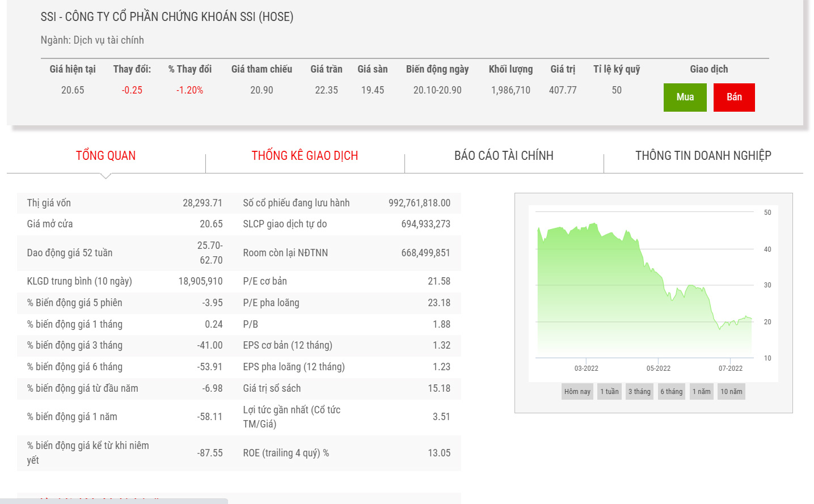Choose the 6 tháng chart period
814x504 pixels.
pos(671,392)
